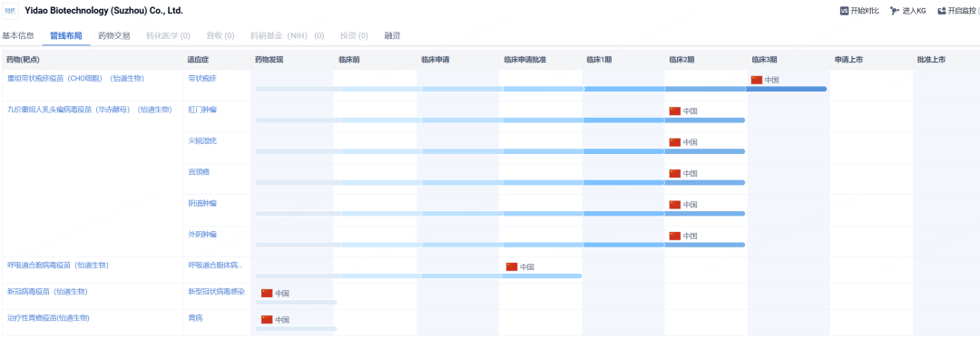Click China flag in 尖锐湿疣 row
Viewport: 980px width, 338px height.
675,142
